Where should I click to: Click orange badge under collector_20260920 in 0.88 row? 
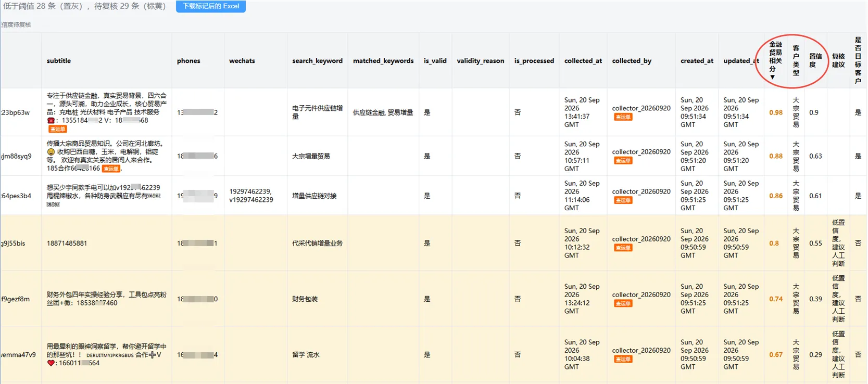pos(623,161)
